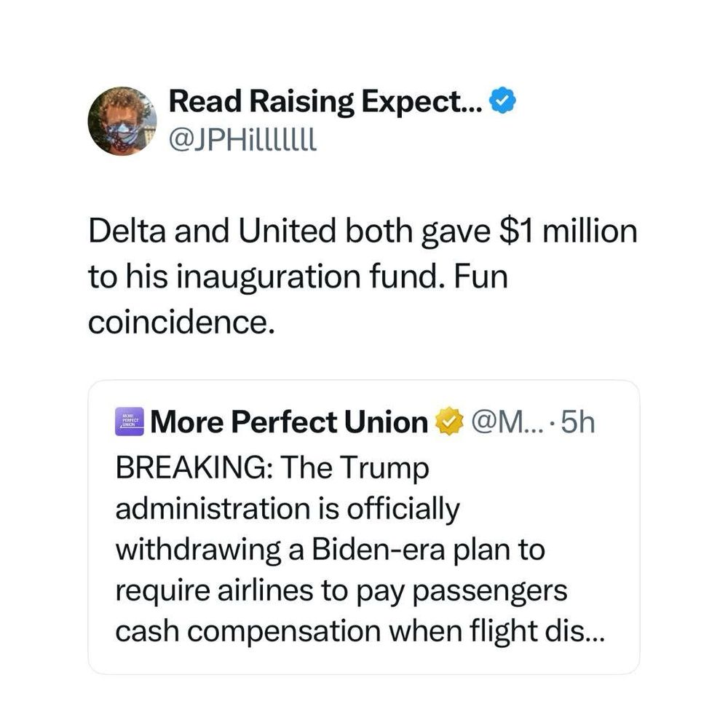The width and height of the screenshot is (728, 728).
Task: Click 'inauguration fund' in the main tweet
Action: click(306, 278)
